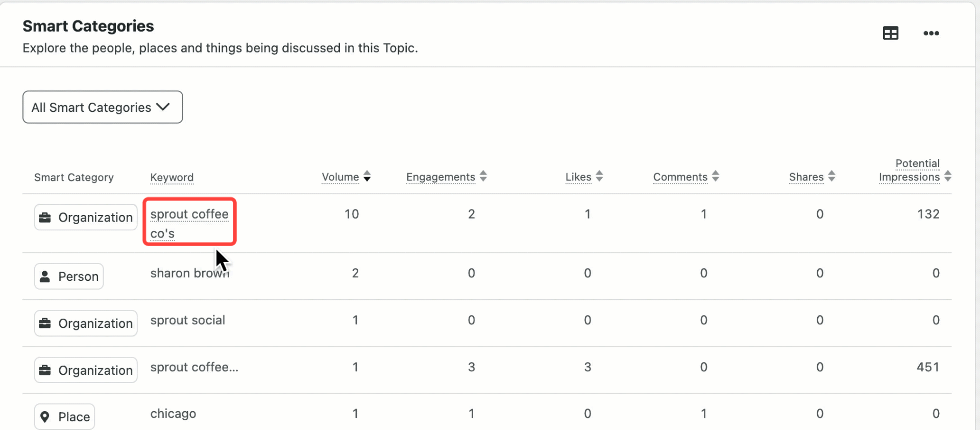Click volume value 10
The height and width of the screenshot is (430, 980).
[352, 214]
